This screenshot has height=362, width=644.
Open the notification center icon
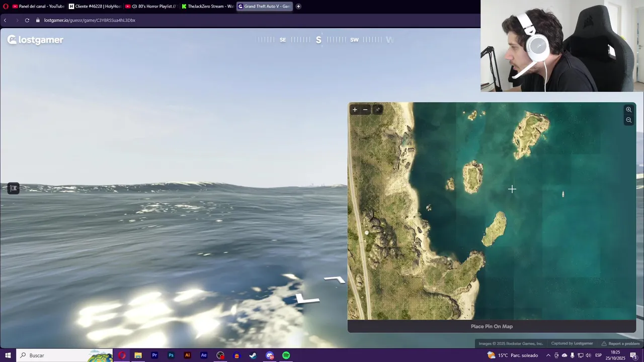pyautogui.click(x=633, y=355)
